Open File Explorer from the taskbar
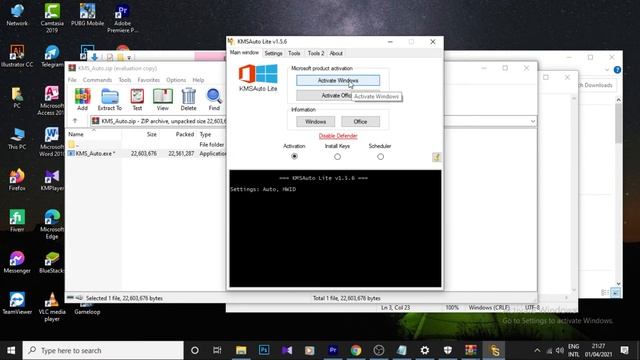 pyautogui.click(x=241, y=350)
